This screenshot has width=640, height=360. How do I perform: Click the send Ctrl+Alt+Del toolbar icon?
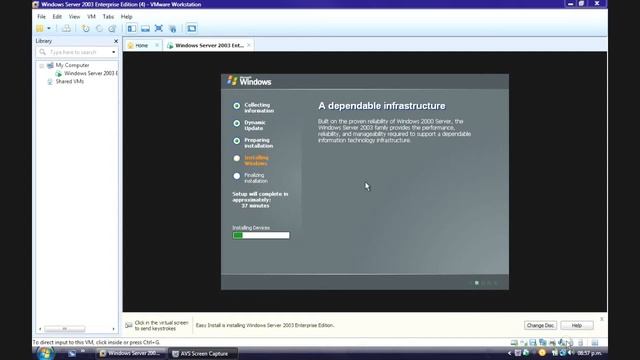pyautogui.click(x=66, y=28)
